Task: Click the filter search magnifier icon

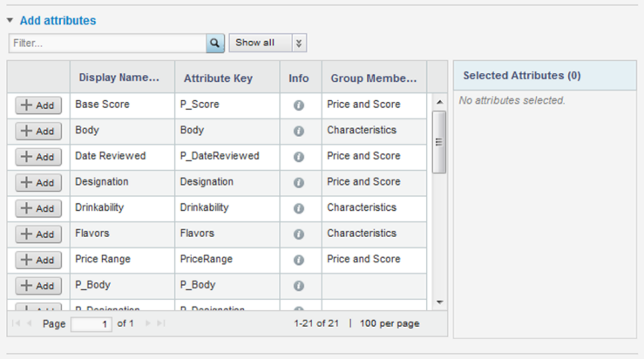Action: tap(215, 43)
